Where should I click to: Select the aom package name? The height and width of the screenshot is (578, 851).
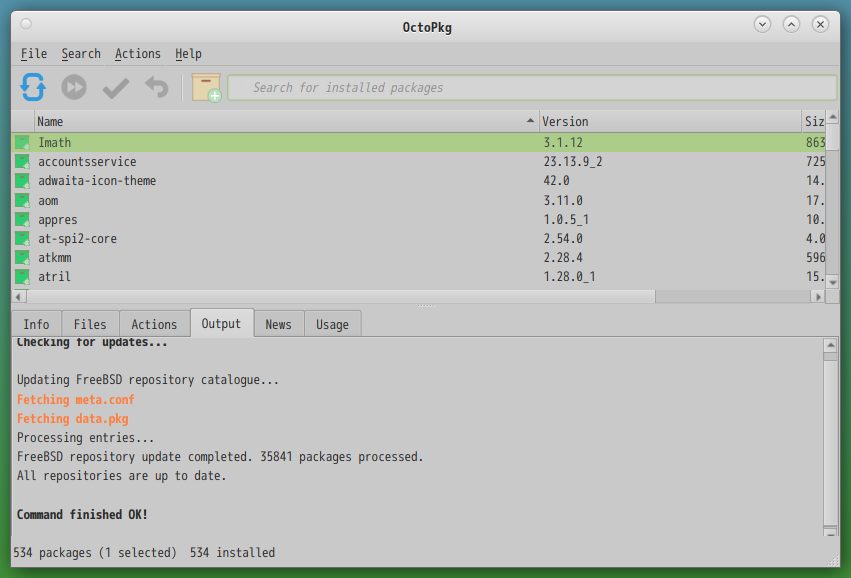[x=48, y=201]
